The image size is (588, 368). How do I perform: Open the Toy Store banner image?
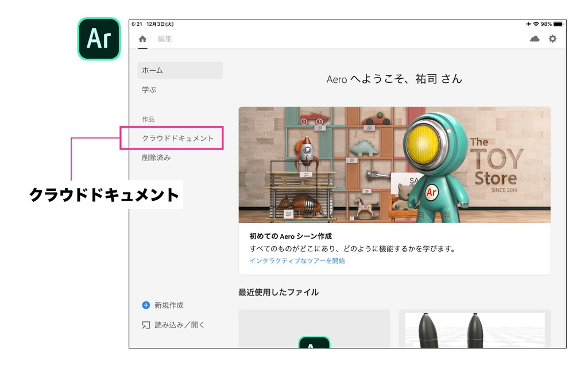click(x=394, y=165)
